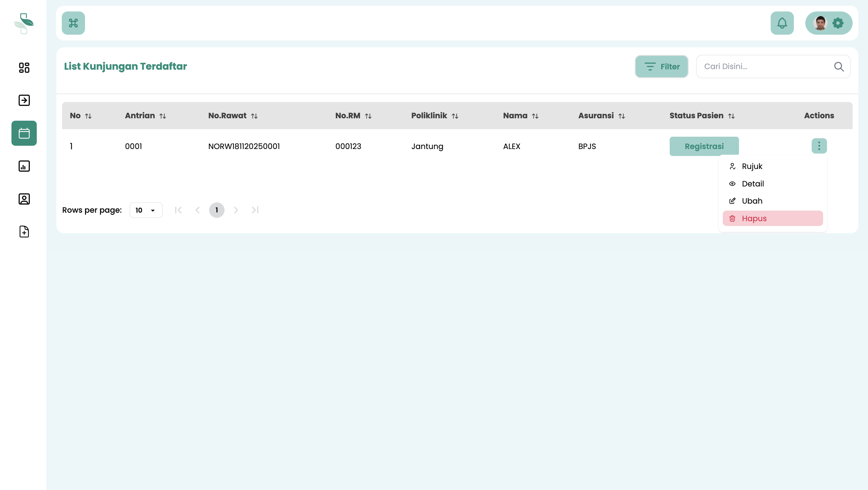
Task: Toggle sort on No.Rawat column
Action: (254, 116)
